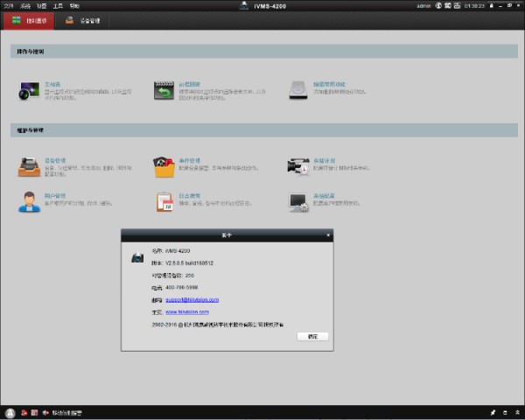525x420 pixels.
Task: Open the 主预览 Main View text link
Action: 52,84
